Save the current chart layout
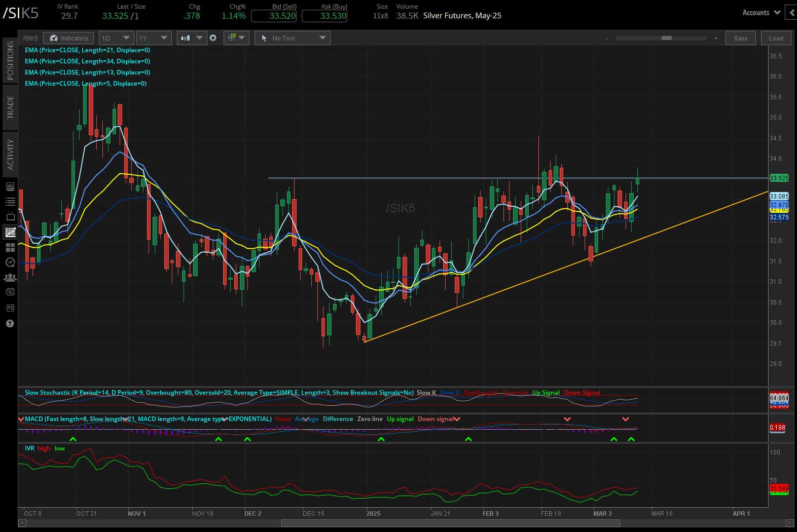 (x=741, y=38)
